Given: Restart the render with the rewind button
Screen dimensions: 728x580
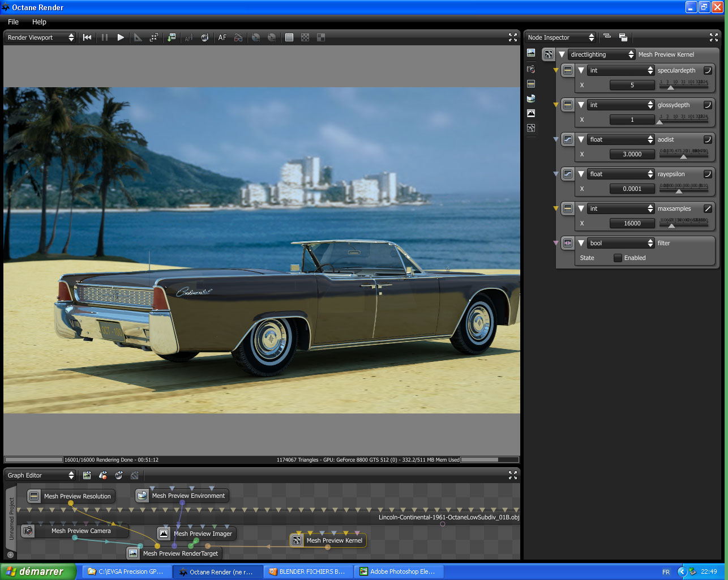Looking at the screenshot, I should click(87, 37).
